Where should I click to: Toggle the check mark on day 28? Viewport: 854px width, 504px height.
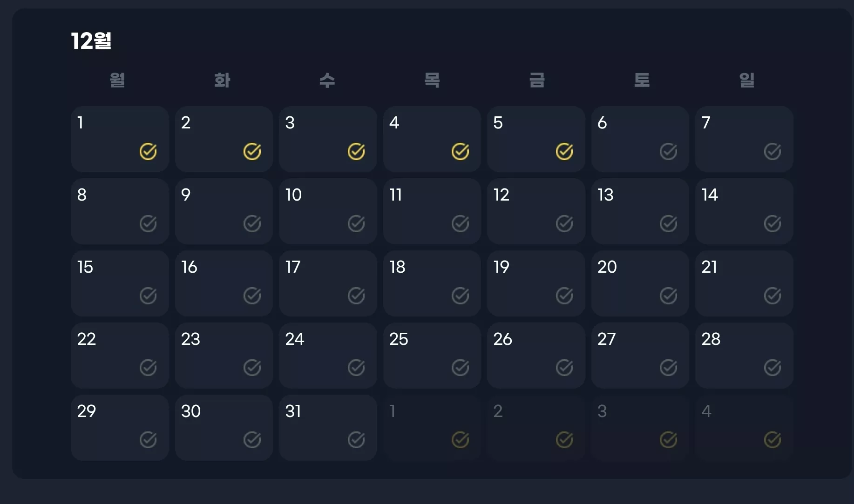[773, 368]
